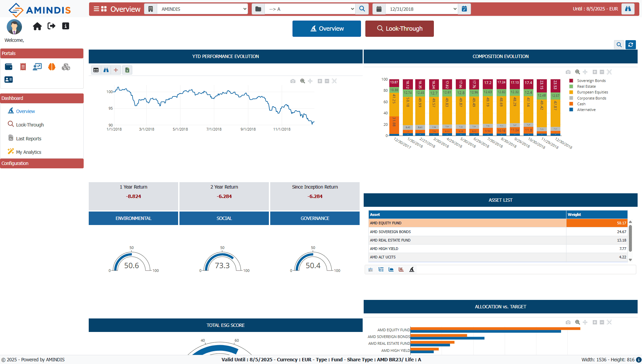The image size is (642, 364).
Task: Click the grid layout icon next to Overview
Action: click(104, 9)
